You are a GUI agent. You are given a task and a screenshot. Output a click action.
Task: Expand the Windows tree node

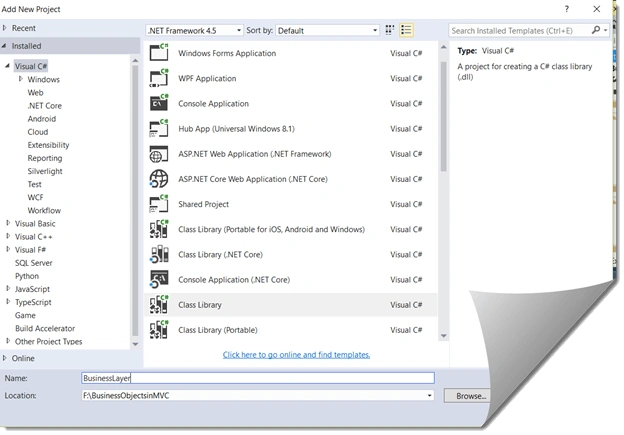coord(21,79)
